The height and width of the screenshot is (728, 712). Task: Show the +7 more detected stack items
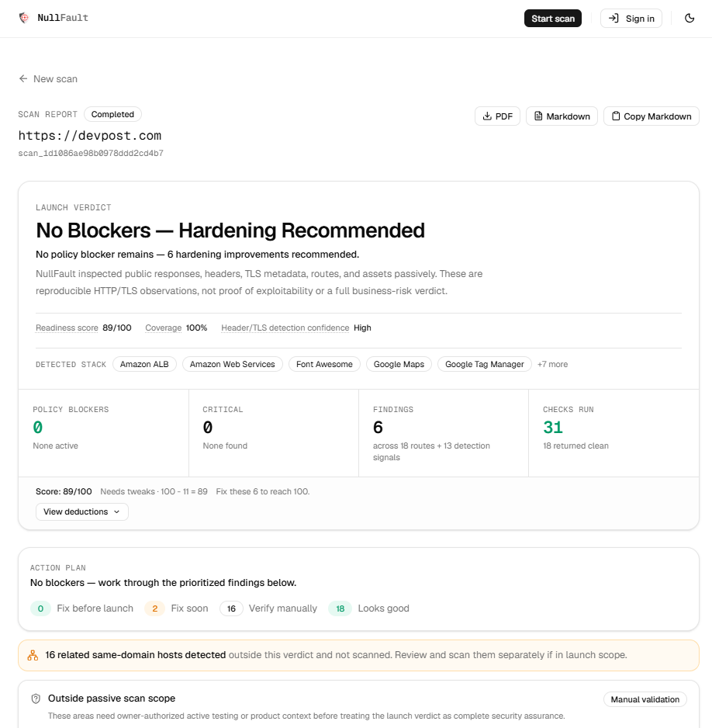point(552,365)
